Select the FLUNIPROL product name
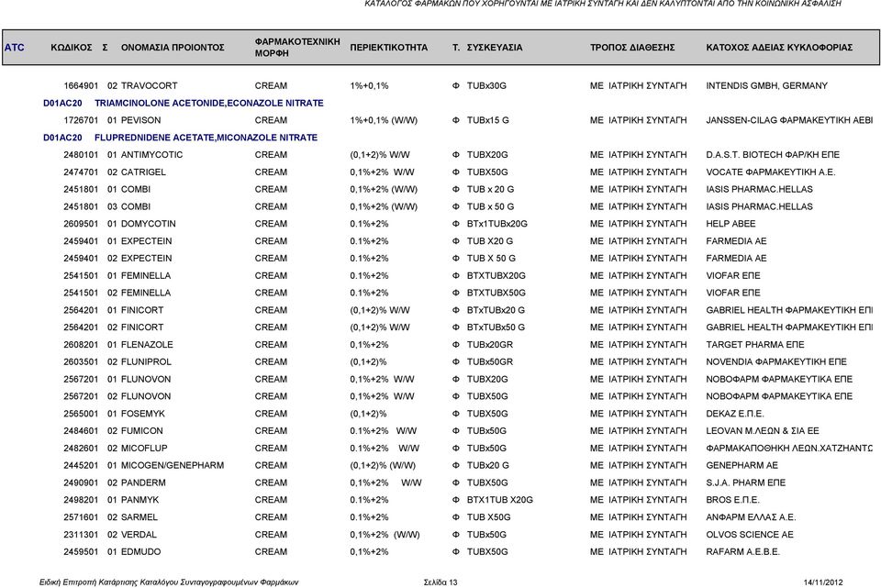Screen dimensions: 881x588 146,362
